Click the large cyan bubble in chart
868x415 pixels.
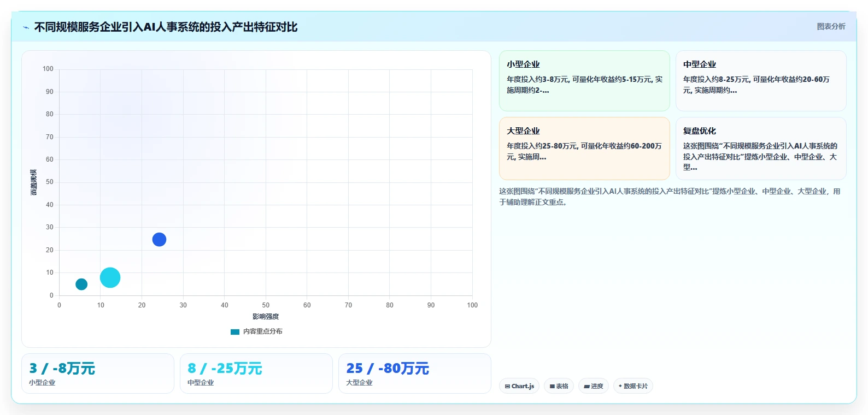110,277
